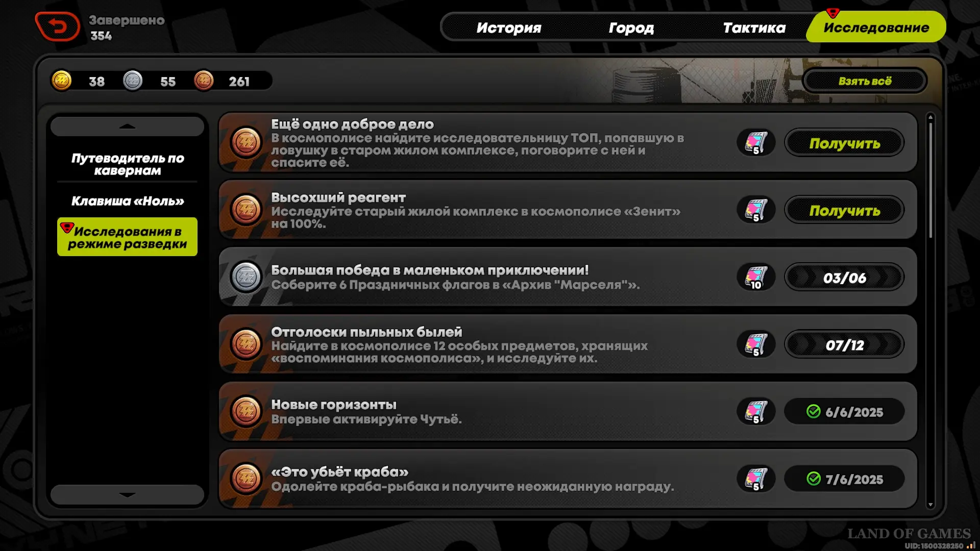Screen dimensions: 980x551
Task: Click the reward icon of «Это убьёт краба»
Action: click(x=756, y=479)
